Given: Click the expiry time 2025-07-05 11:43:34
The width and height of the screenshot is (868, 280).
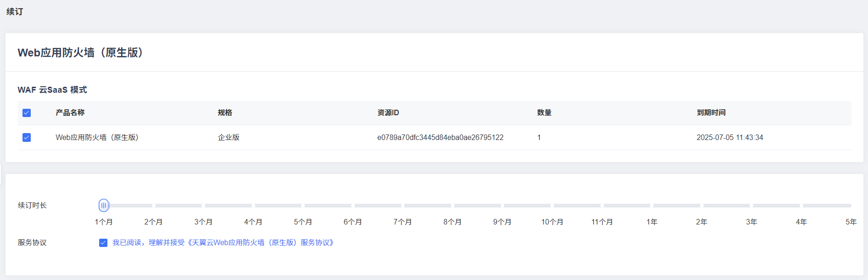Looking at the screenshot, I should (730, 137).
